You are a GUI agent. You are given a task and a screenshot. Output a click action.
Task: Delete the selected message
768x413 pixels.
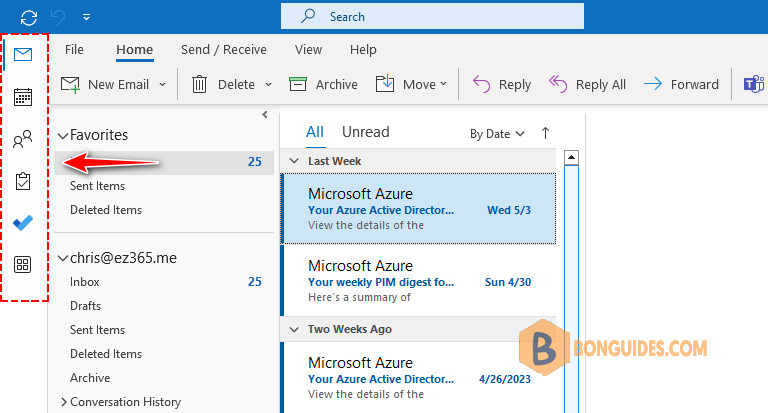tap(223, 84)
